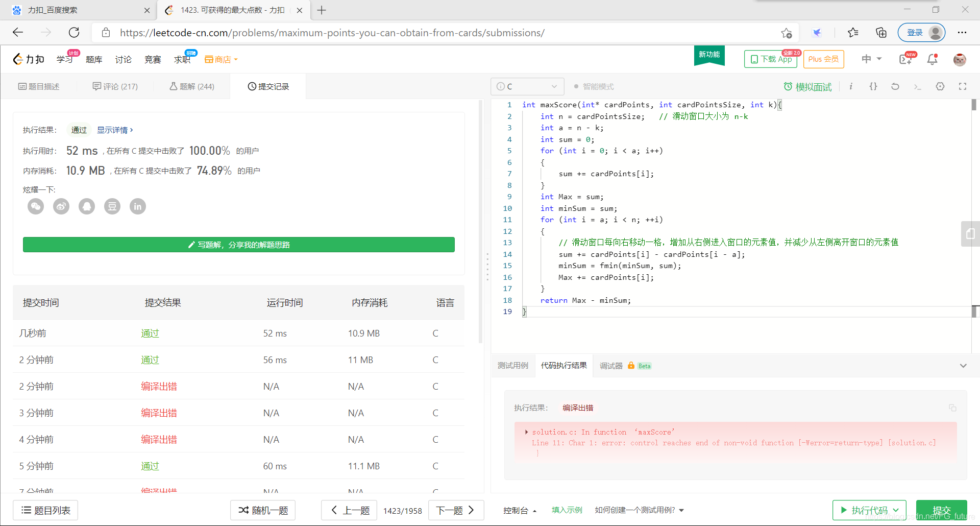Open the side notes panel icon
This screenshot has height=526, width=980.
pos(970,234)
